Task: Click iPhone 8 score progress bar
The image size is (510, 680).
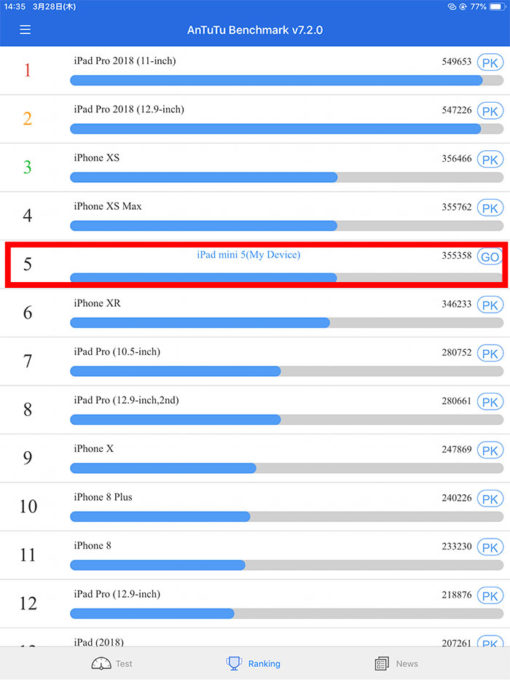Action: [287, 565]
